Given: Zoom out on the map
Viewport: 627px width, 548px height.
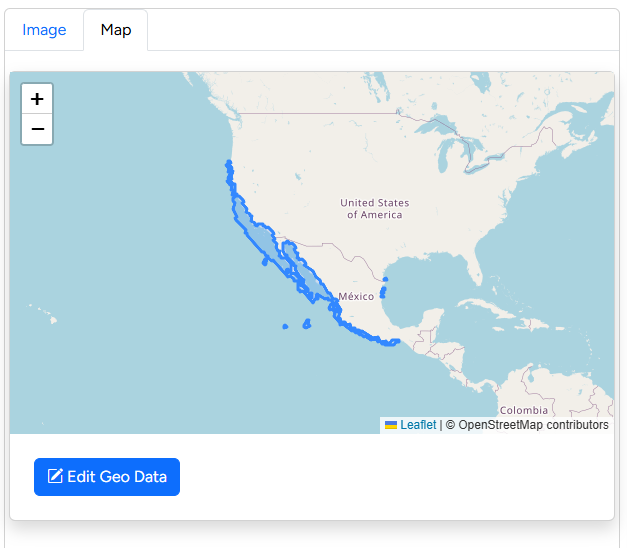Looking at the screenshot, I should point(37,129).
